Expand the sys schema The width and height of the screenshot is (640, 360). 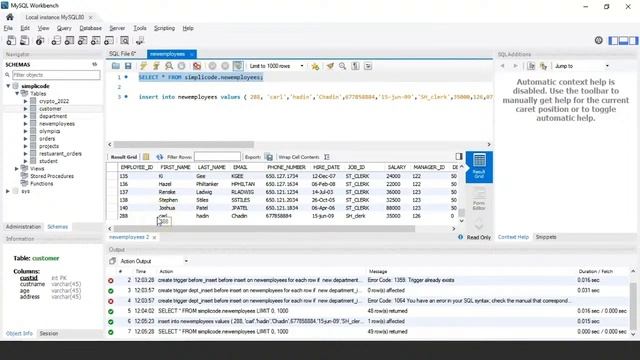point(8,191)
